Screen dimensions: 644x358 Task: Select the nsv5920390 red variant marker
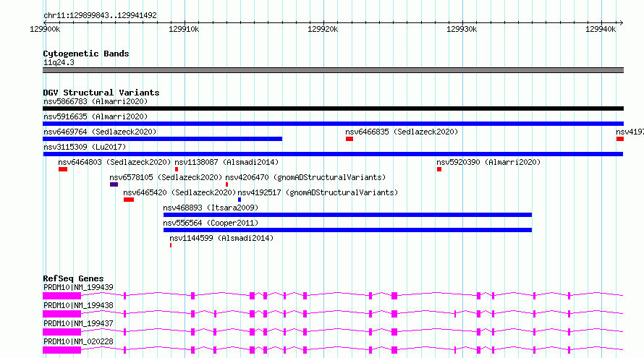(x=439, y=169)
